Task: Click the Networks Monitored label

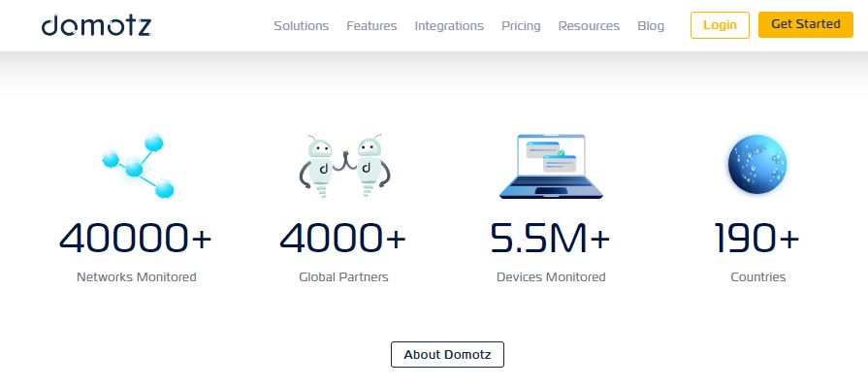Action: coord(136,276)
